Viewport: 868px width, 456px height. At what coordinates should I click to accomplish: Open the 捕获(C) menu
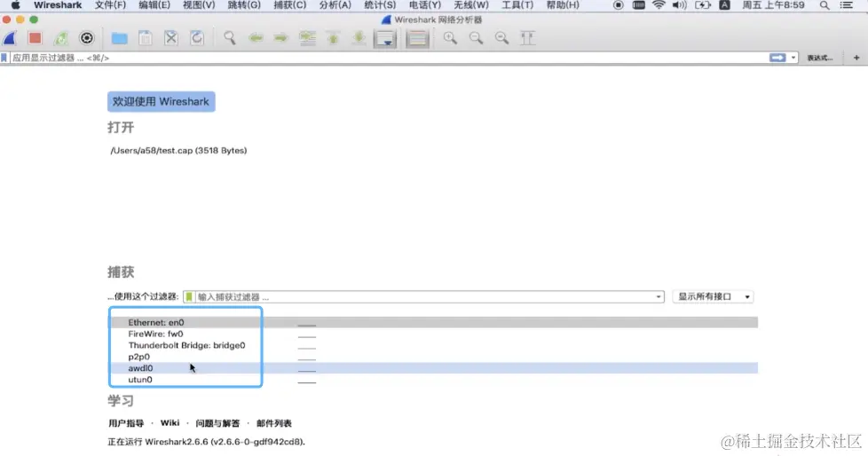pos(289,5)
